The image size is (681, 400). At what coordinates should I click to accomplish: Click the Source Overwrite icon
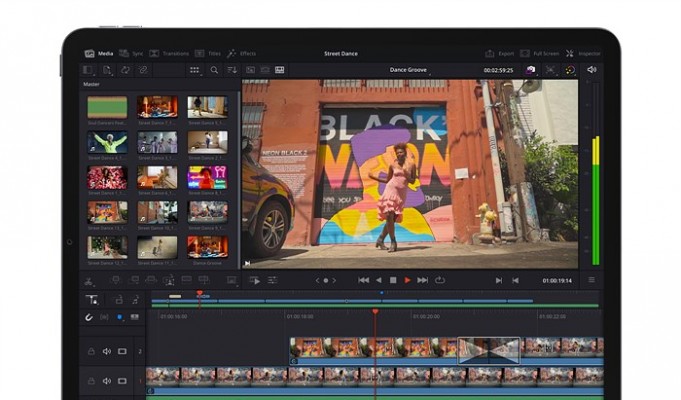[x=203, y=280]
